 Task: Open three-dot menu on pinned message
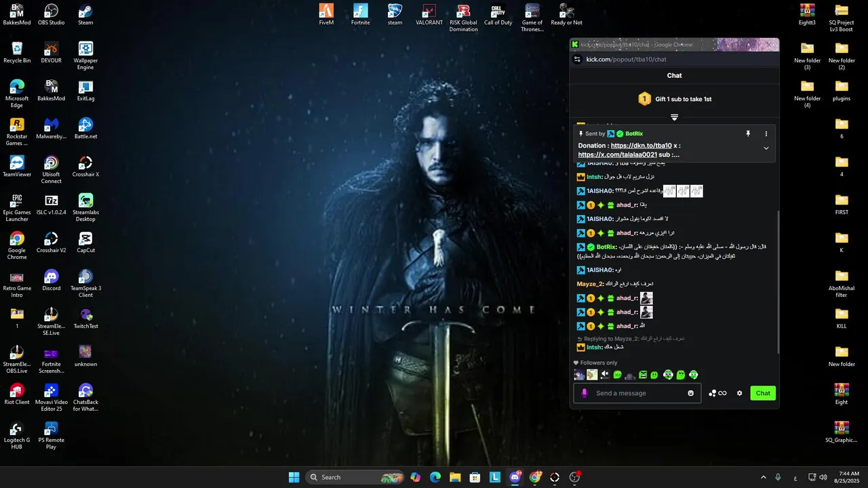click(766, 134)
